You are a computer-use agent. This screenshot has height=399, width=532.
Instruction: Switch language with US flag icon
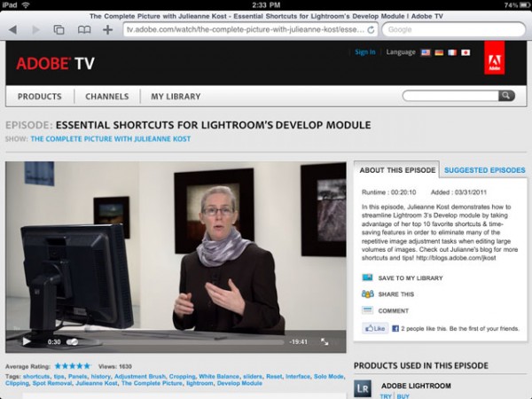(426, 52)
